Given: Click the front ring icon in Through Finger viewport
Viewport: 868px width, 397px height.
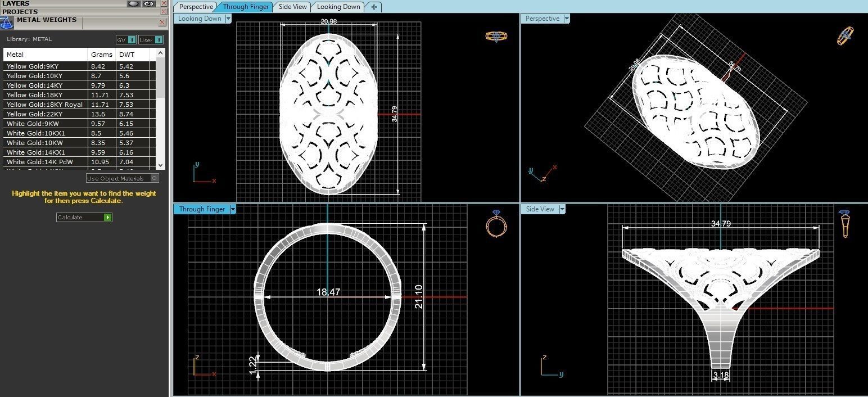Looking at the screenshot, I should 496,224.
